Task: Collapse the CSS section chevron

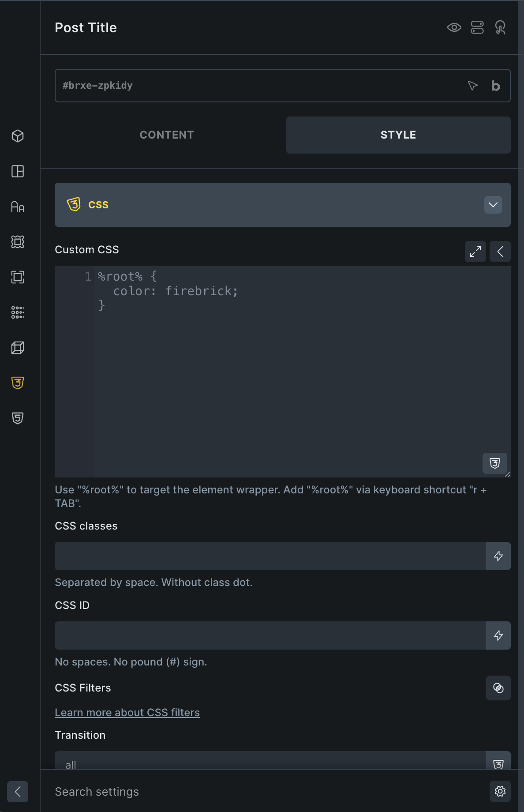Action: pyautogui.click(x=493, y=205)
